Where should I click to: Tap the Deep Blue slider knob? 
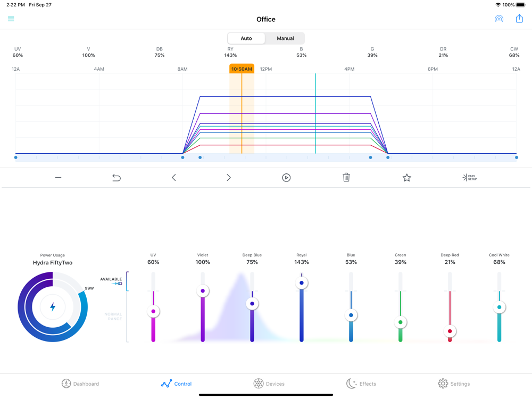(x=252, y=304)
